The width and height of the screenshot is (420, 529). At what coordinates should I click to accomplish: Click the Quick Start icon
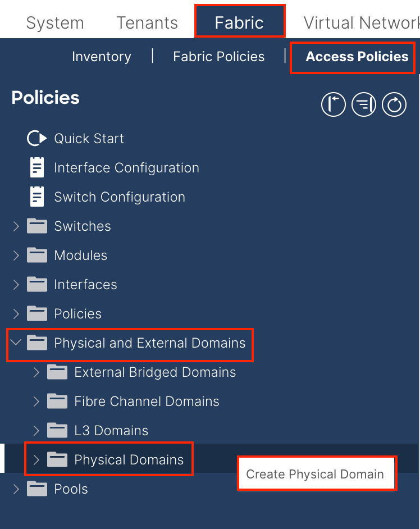click(36, 139)
